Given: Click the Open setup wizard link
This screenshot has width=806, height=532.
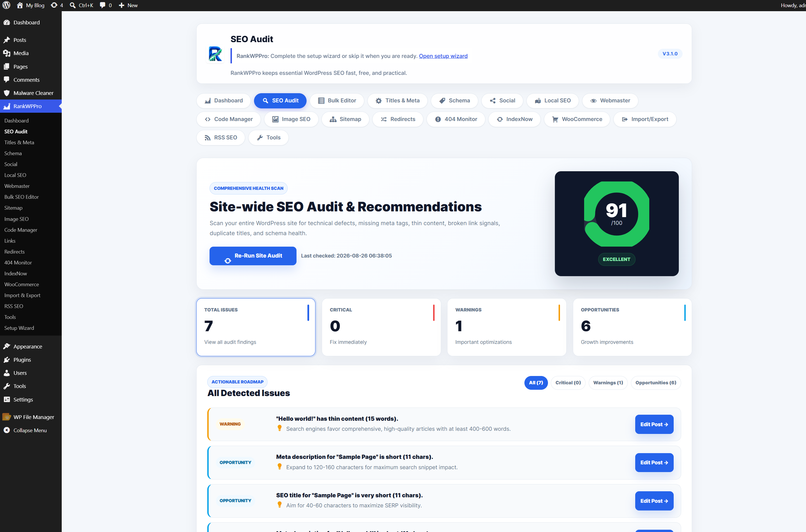Looking at the screenshot, I should click(x=443, y=56).
